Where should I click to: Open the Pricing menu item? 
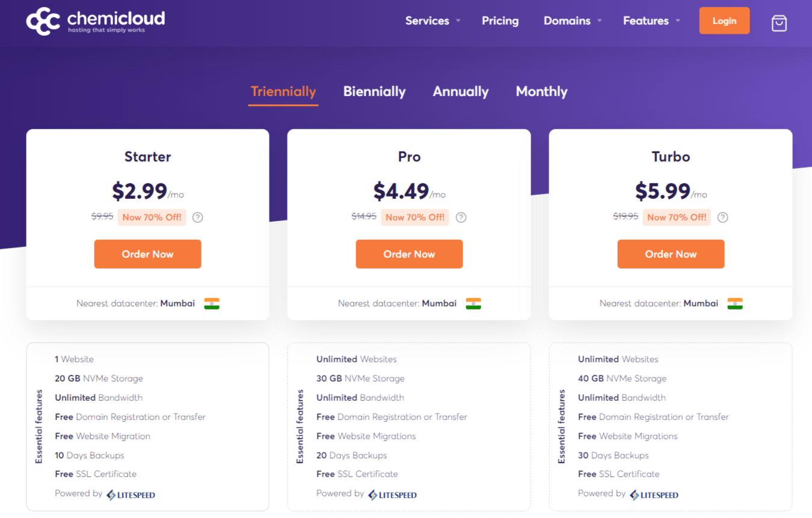click(x=500, y=20)
